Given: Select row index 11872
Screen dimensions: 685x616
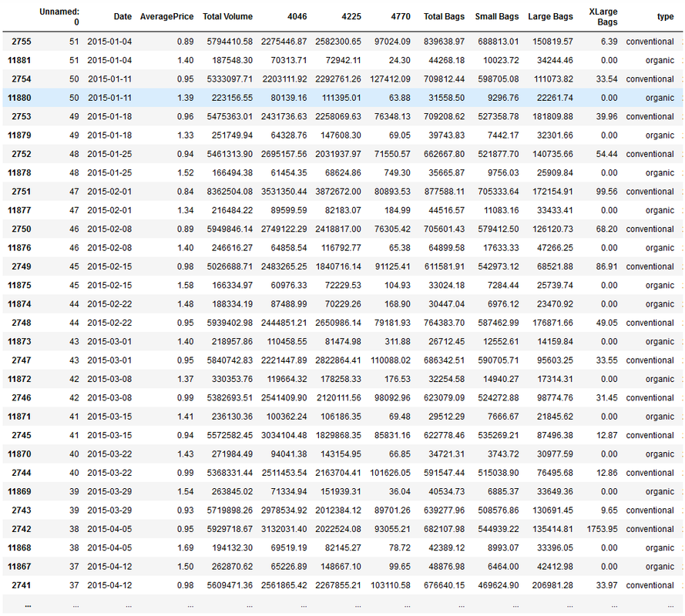Looking at the screenshot, I should pyautogui.click(x=19, y=380).
